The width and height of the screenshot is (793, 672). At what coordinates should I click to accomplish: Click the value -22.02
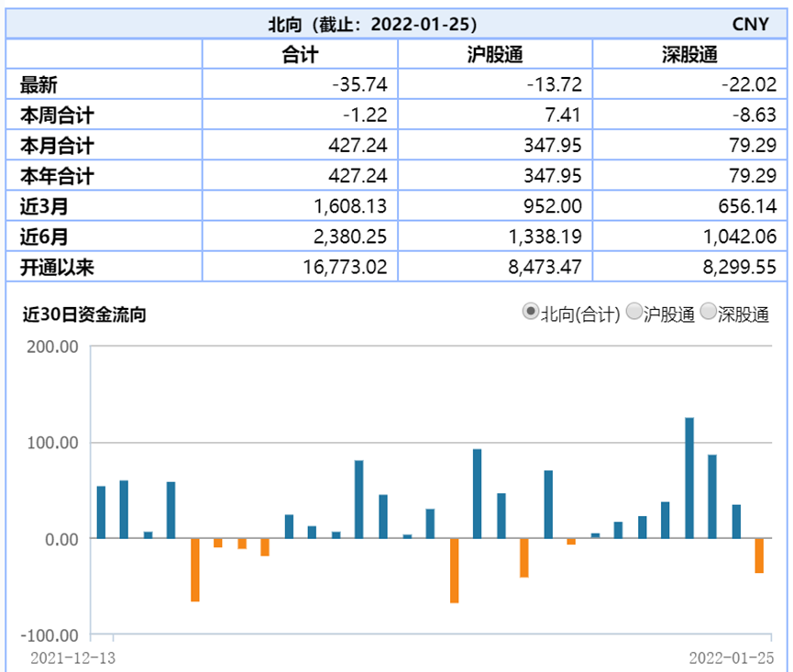(749, 84)
